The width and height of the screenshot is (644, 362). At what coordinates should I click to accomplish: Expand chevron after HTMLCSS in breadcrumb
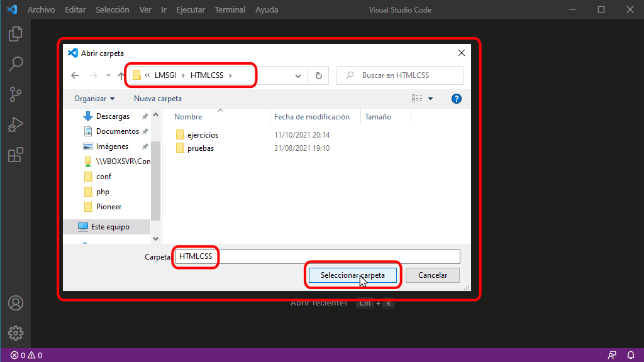pyautogui.click(x=230, y=75)
